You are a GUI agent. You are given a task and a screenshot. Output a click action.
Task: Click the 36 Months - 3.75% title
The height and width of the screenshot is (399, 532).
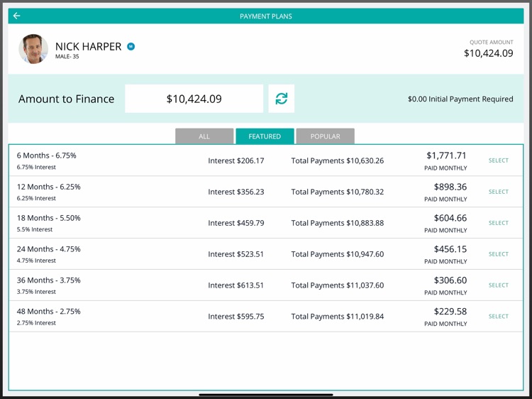tap(48, 280)
